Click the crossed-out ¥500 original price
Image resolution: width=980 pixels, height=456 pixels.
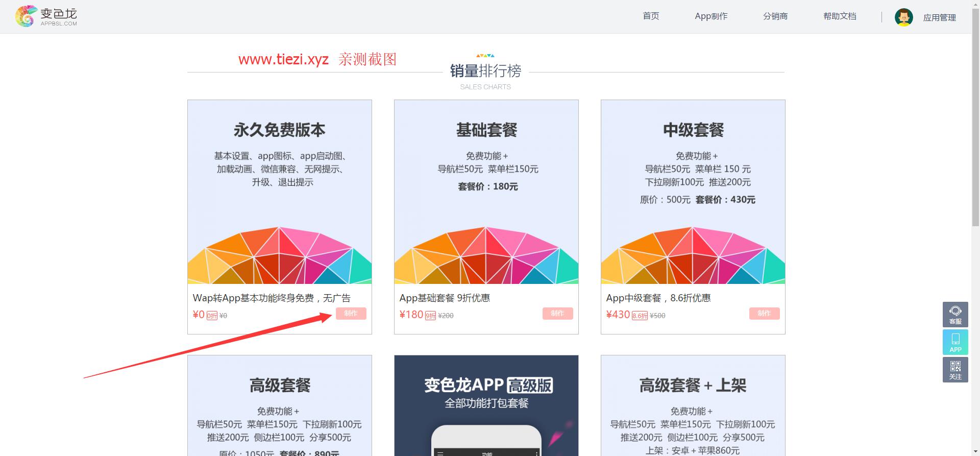click(657, 316)
